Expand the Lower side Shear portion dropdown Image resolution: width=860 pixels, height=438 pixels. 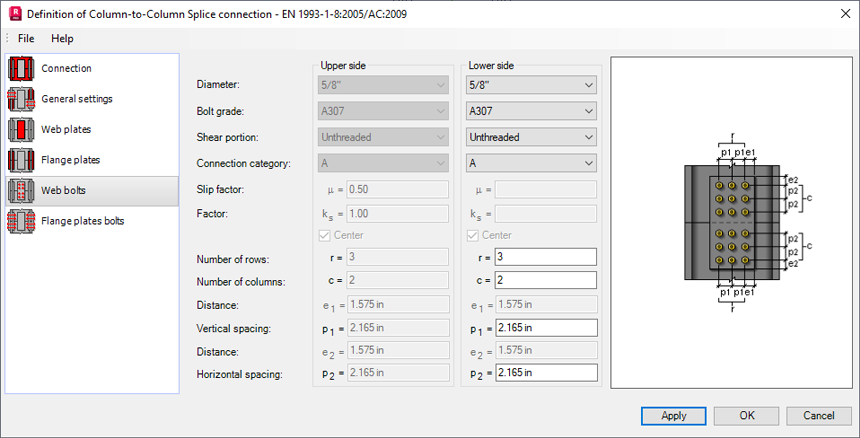pyautogui.click(x=531, y=137)
